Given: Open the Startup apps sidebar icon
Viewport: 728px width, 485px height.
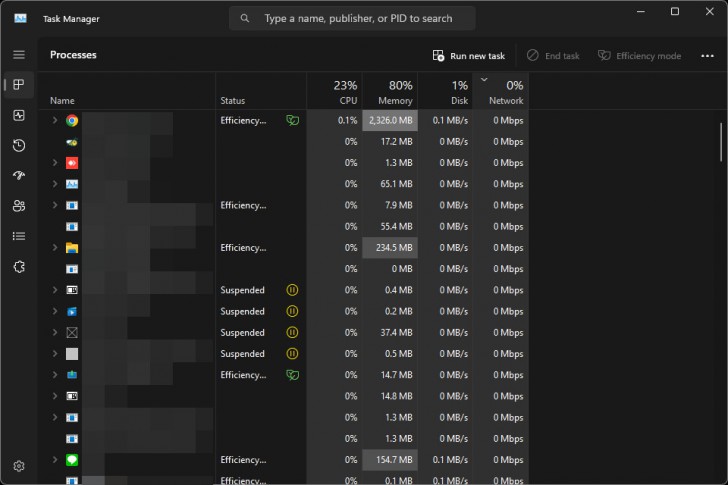Looking at the screenshot, I should click(19, 175).
